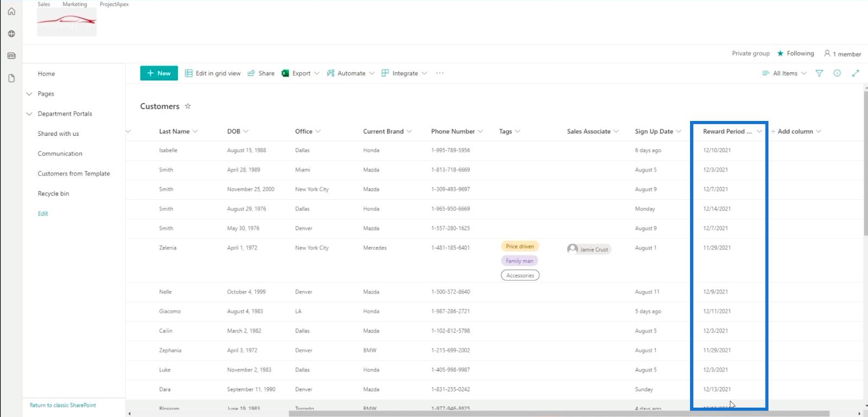Favorite the Customers list star
The height and width of the screenshot is (417, 868).
point(188,106)
